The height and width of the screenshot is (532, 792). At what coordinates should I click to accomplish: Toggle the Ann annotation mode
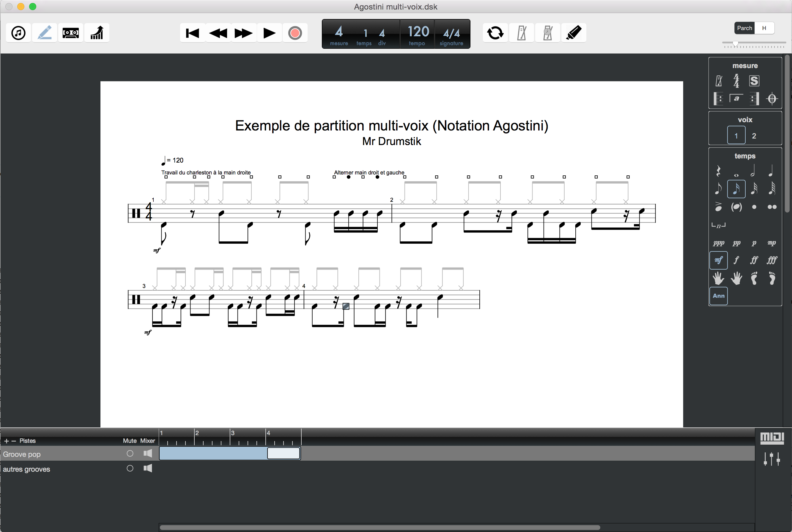[718, 296]
